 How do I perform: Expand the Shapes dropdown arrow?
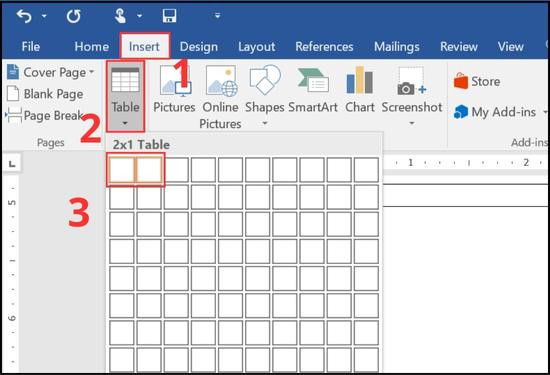coord(265,123)
